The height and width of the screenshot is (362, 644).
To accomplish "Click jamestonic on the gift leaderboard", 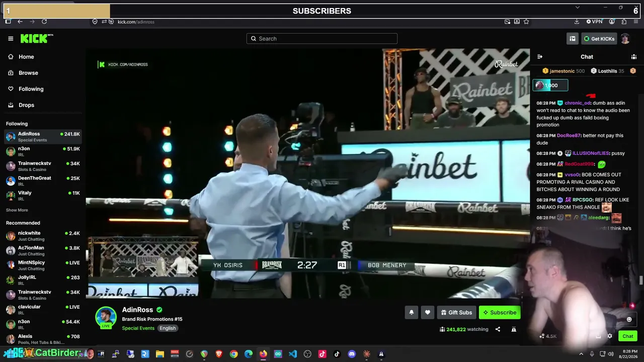I will click(562, 71).
